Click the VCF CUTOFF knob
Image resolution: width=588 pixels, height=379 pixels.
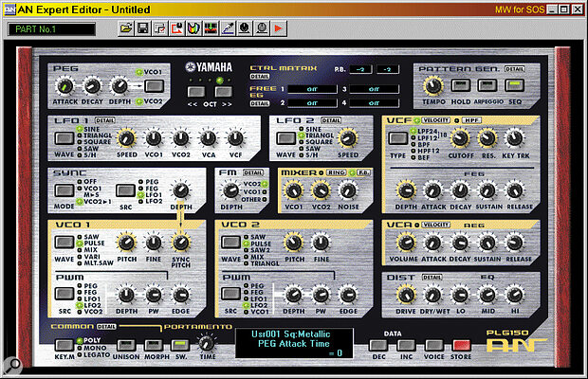click(460, 138)
